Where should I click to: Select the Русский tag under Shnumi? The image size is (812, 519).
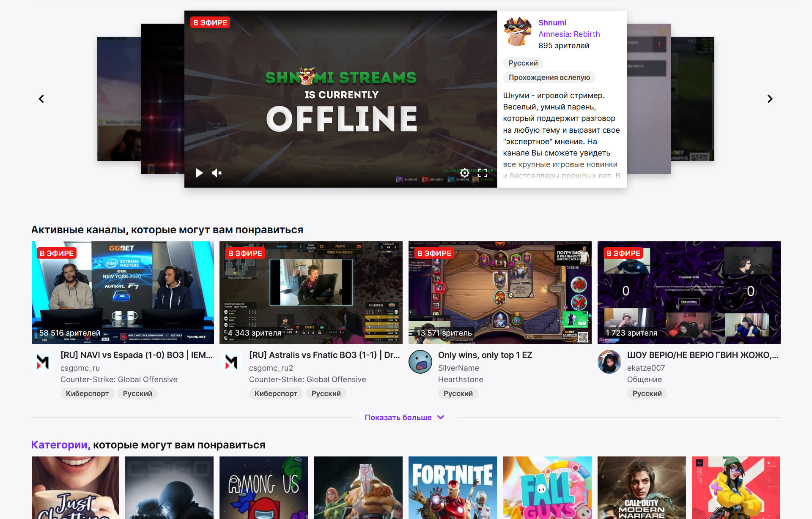click(523, 63)
